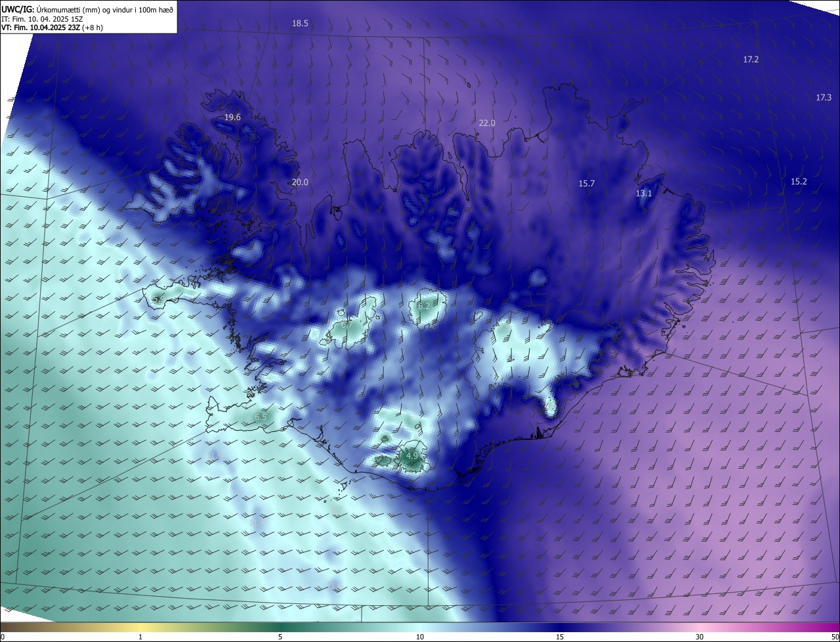Click the 17.3 value label on the map
The width and height of the screenshot is (840, 642).
[x=824, y=98]
